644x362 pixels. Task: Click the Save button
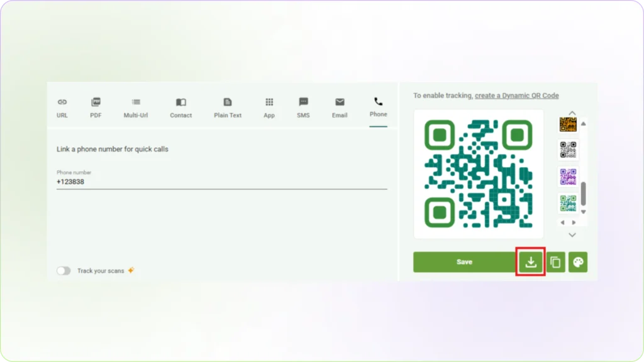(464, 262)
